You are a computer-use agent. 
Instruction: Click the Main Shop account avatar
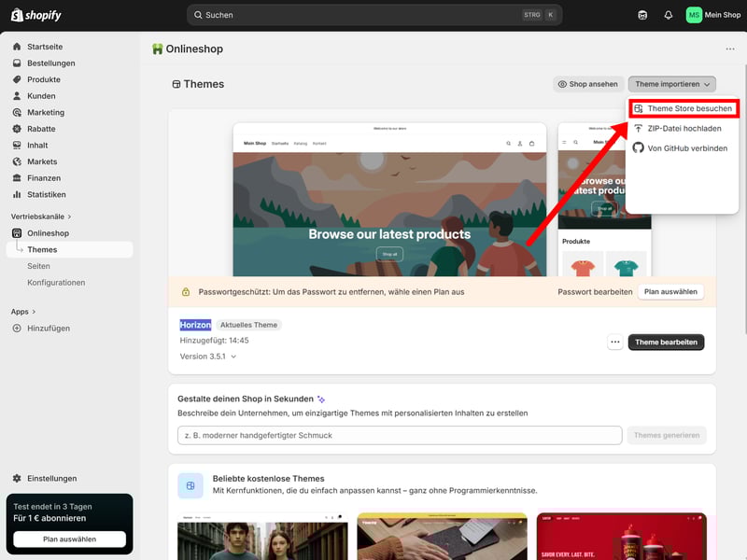pos(694,15)
